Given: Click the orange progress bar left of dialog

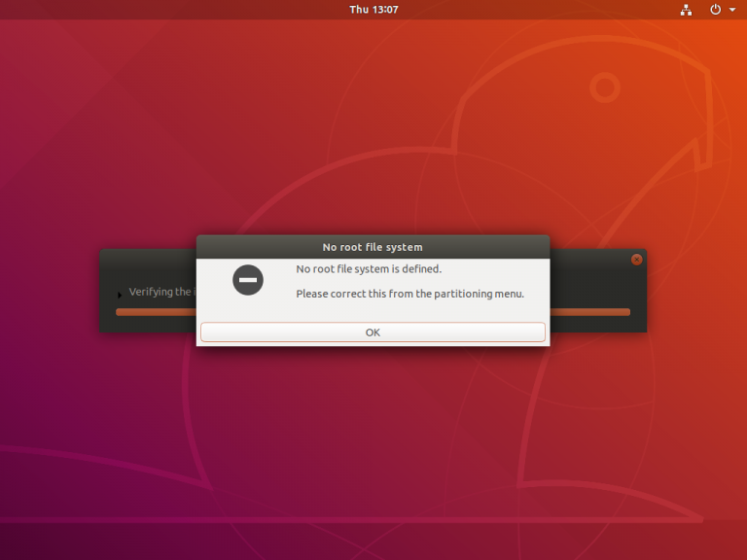Looking at the screenshot, I should (x=157, y=312).
